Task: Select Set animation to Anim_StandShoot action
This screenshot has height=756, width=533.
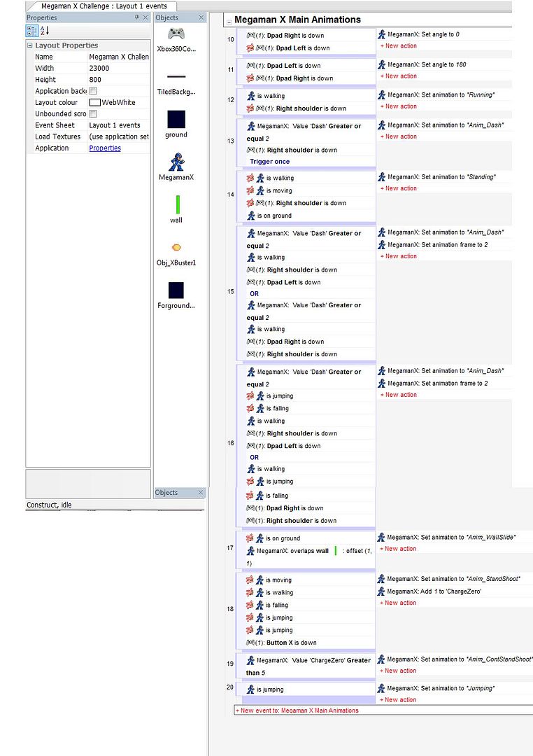Action: click(453, 579)
